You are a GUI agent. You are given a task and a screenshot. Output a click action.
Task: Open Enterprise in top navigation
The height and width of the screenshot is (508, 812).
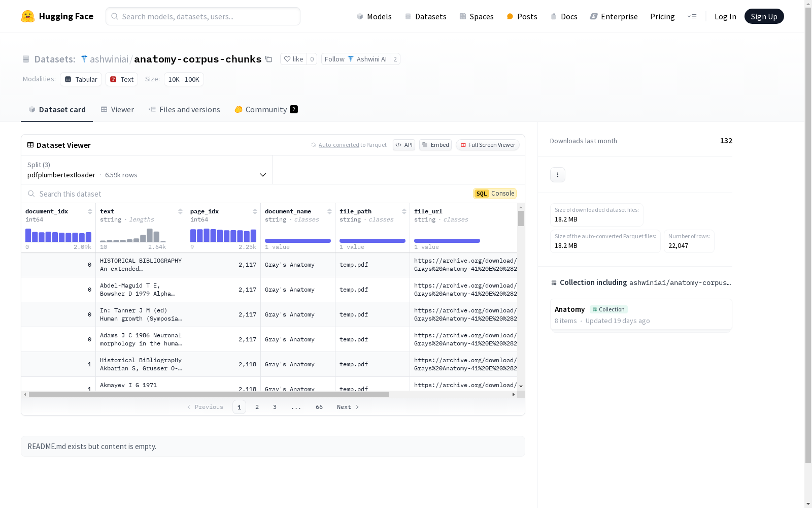pos(614,16)
